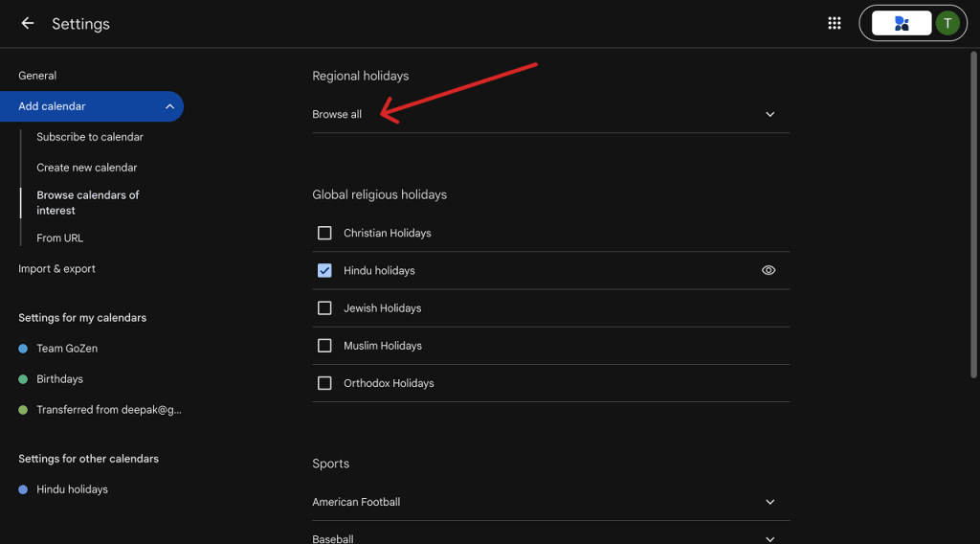Open Team GoZen calendar settings

67,349
